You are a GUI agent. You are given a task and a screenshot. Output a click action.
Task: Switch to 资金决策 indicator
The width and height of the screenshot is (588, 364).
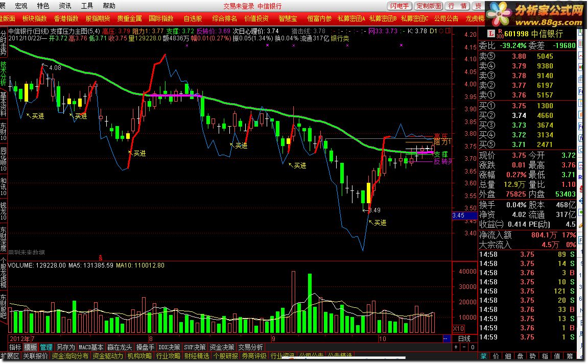[x=222, y=348]
